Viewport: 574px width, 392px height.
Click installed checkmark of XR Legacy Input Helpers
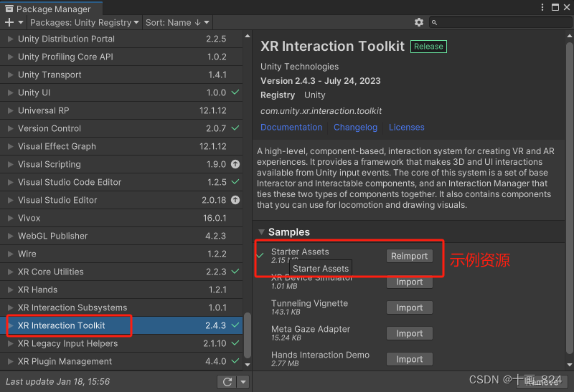click(235, 343)
